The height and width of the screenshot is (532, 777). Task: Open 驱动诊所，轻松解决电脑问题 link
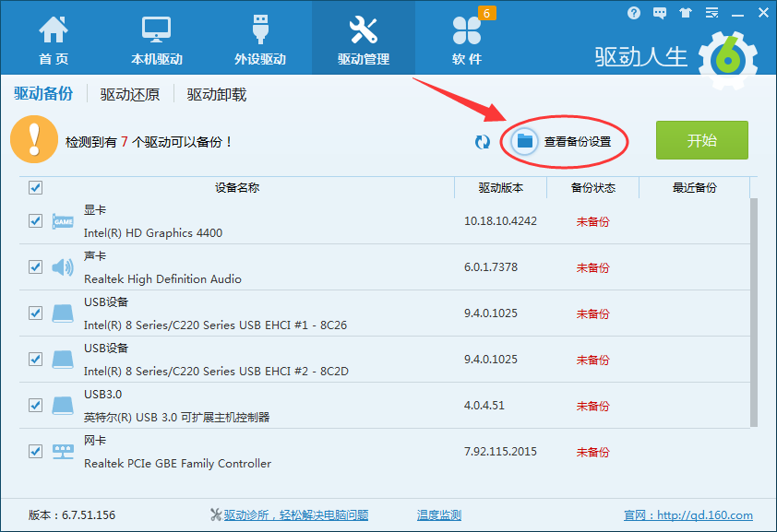click(x=296, y=515)
